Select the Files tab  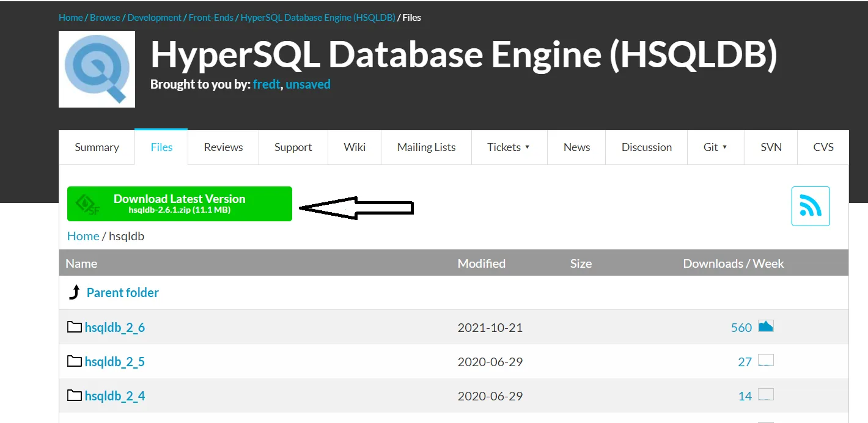(161, 147)
